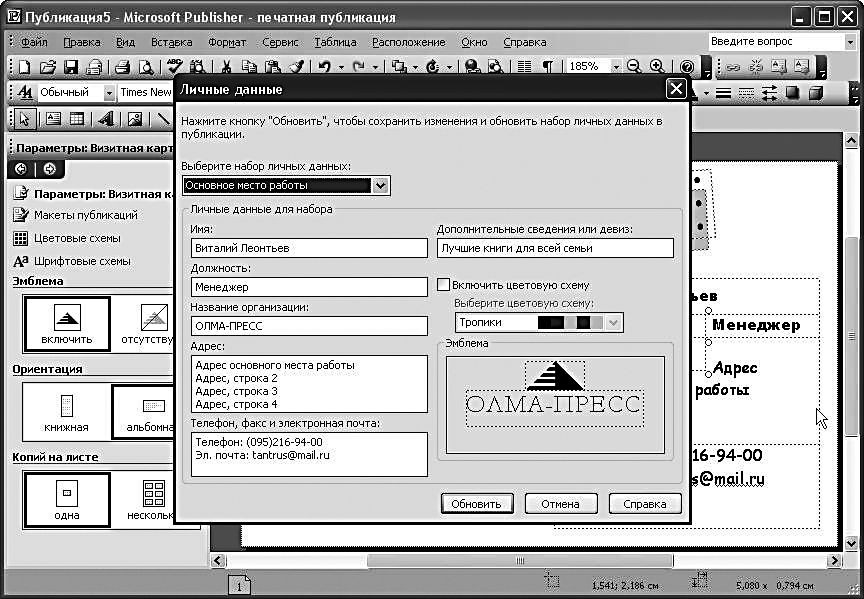Click the Insert WordArt tool icon
864x599 pixels.
(x=105, y=119)
